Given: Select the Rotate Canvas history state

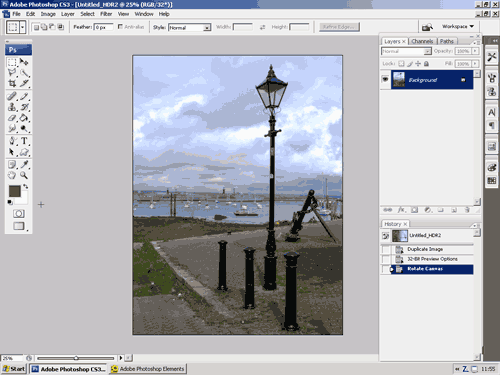Looking at the screenshot, I should coord(432,269).
